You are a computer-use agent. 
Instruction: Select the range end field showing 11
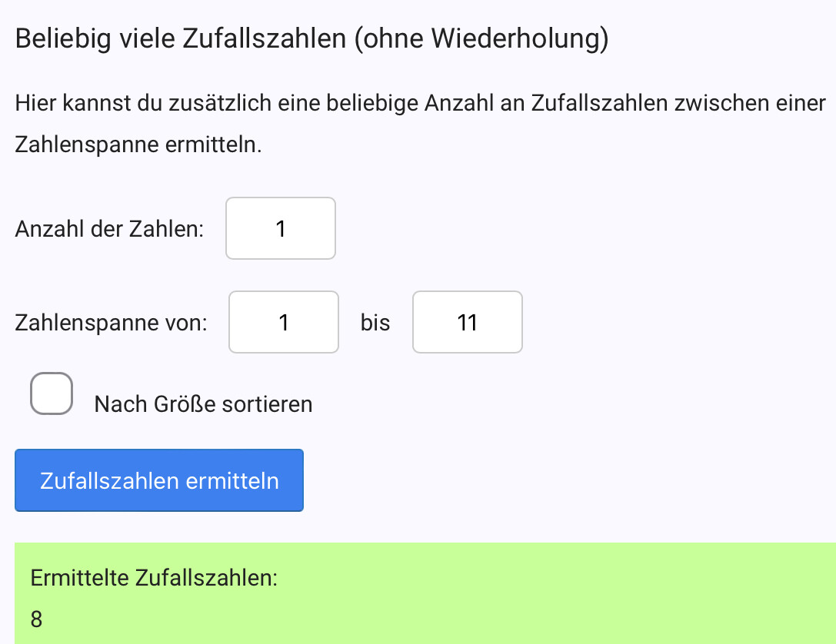coord(468,323)
